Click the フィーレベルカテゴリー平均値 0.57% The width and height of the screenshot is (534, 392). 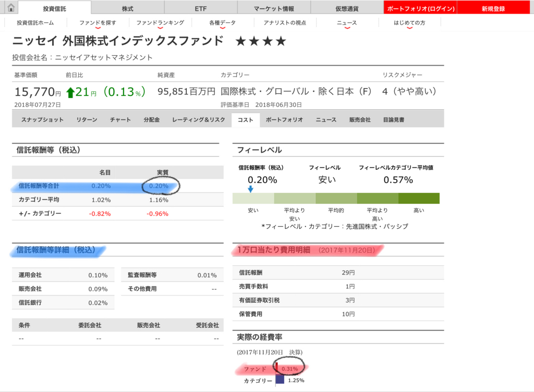(398, 180)
